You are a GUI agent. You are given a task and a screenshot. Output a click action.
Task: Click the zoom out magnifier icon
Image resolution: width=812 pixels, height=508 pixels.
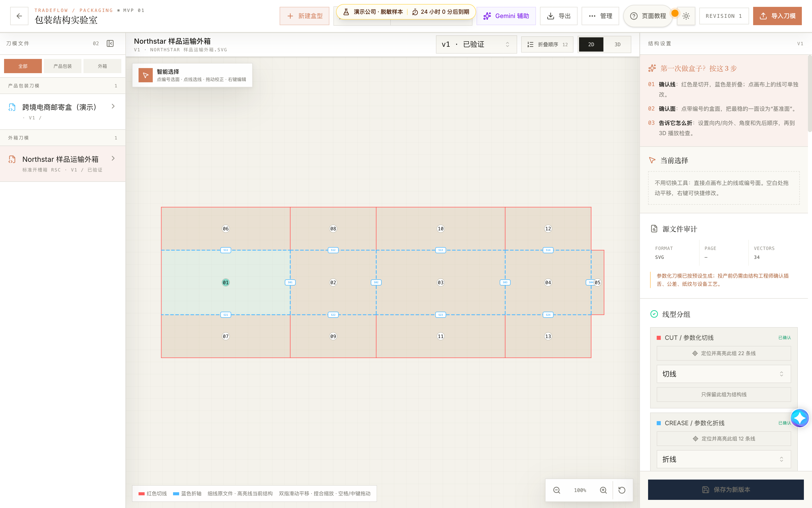(557, 490)
